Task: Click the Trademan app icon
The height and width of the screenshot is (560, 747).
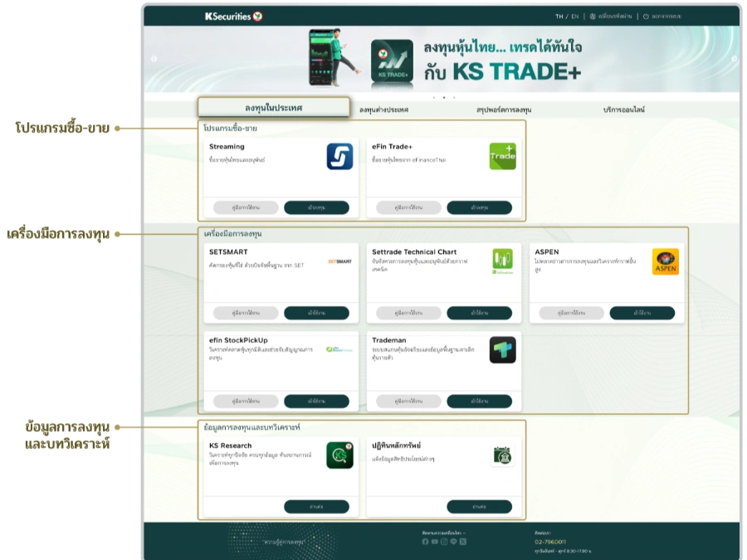Action: click(x=502, y=349)
